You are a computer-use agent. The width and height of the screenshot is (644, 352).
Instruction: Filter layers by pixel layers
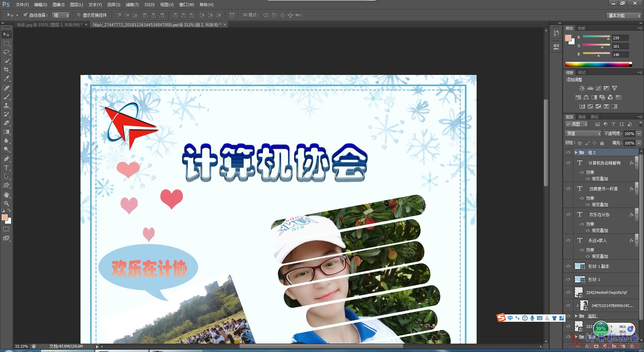click(x=597, y=124)
